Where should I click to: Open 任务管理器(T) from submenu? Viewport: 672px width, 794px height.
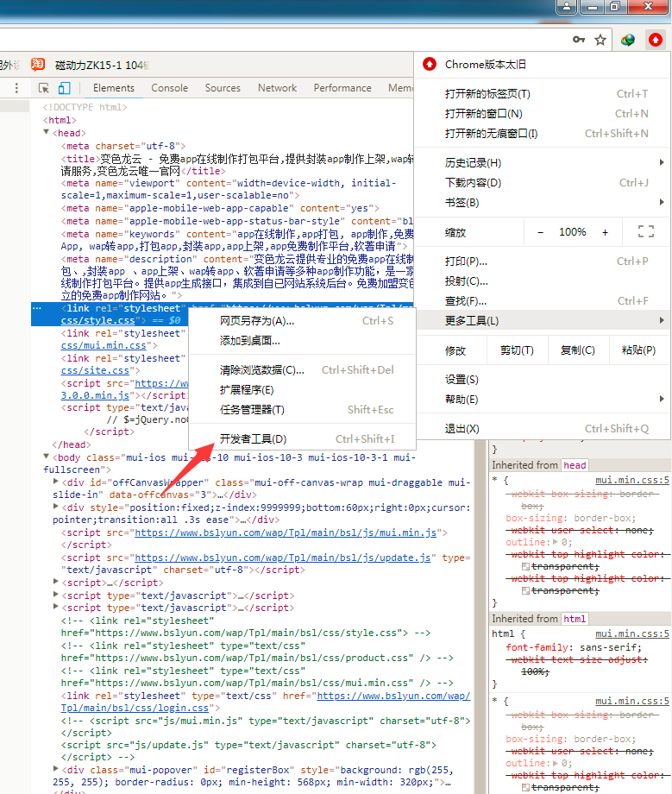coord(302,409)
